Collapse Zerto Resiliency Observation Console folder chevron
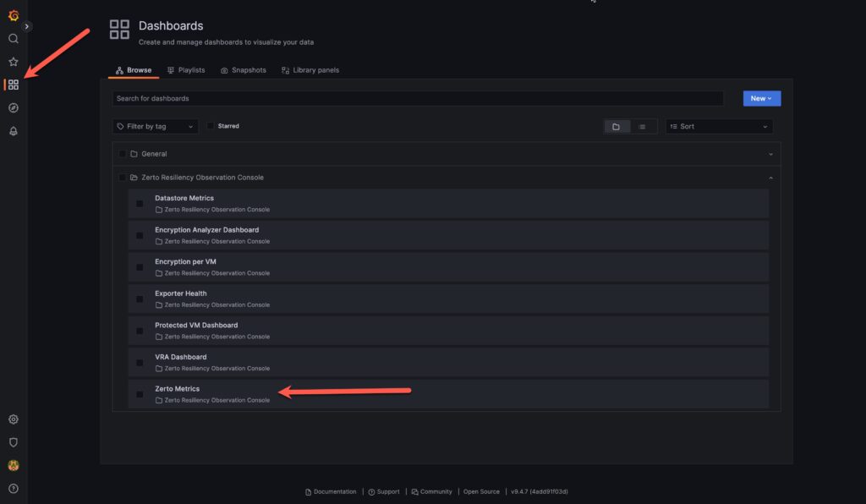Screen dimensions: 866x504 pyautogui.click(x=770, y=178)
